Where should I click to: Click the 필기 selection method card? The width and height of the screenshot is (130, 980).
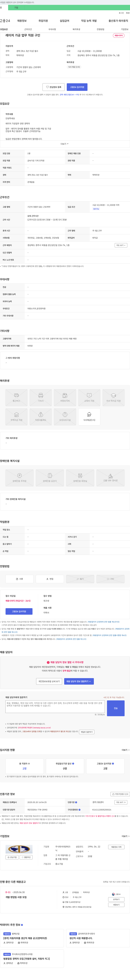coord(80,579)
